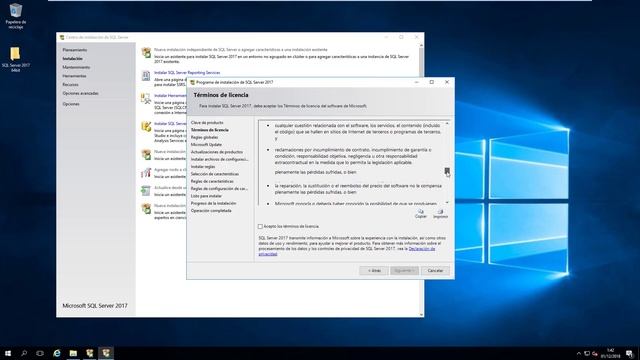Select 'SQL Server 2017 64bit' desktop folder
The height and width of the screenshot is (360, 640).
(x=16, y=59)
